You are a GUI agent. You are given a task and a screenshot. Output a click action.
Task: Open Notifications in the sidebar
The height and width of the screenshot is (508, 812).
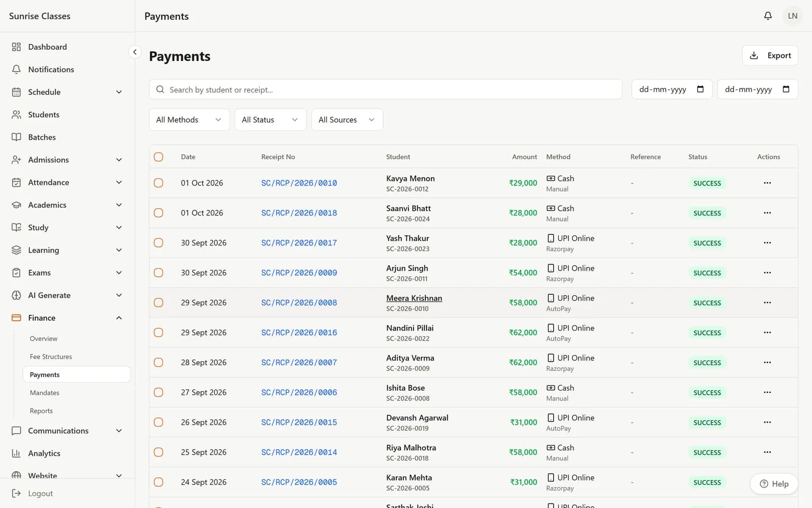(67, 70)
